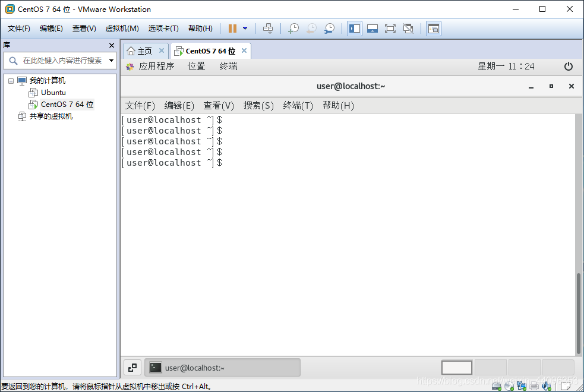Screen dimensions: 584x392
Task: Open the 终端 app menu in top bar
Action: click(228, 67)
